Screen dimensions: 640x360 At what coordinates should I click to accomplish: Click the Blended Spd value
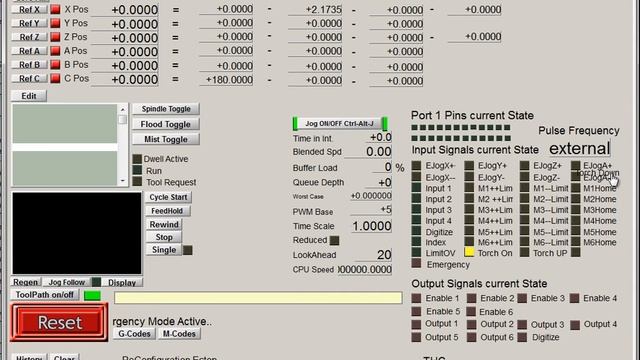tap(368, 151)
